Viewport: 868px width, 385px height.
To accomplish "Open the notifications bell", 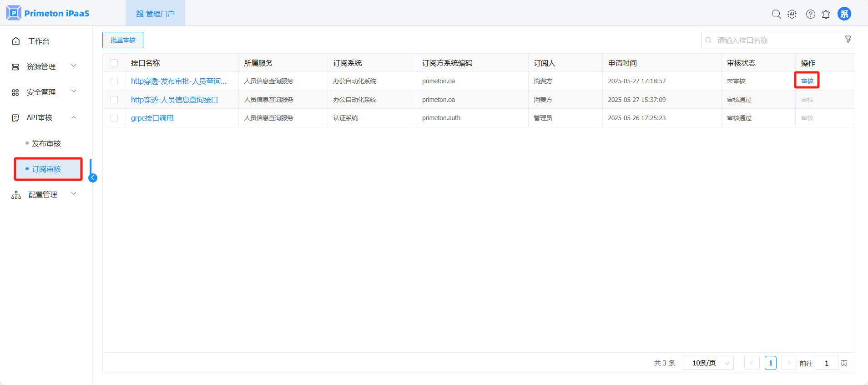I will [826, 15].
